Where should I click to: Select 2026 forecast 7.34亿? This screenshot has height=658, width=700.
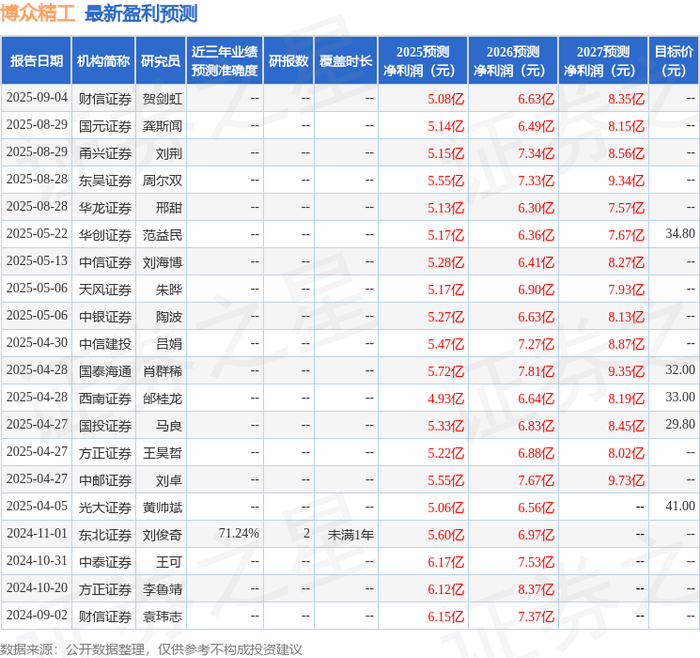pyautogui.click(x=536, y=153)
